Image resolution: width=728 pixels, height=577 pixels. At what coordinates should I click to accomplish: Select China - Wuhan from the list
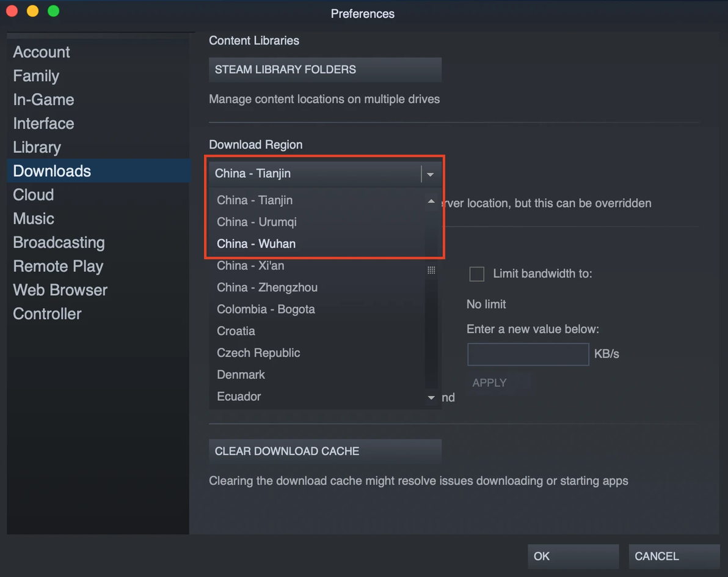257,244
